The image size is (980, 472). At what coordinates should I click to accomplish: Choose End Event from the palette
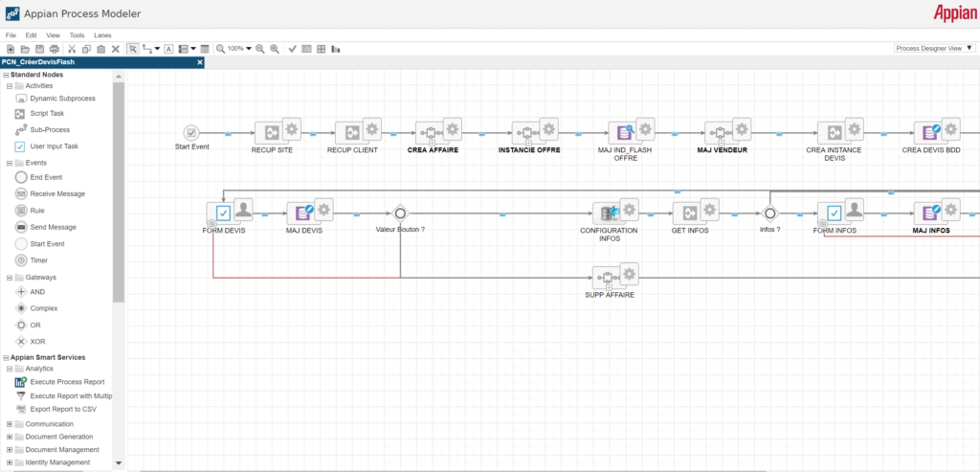tap(38, 177)
